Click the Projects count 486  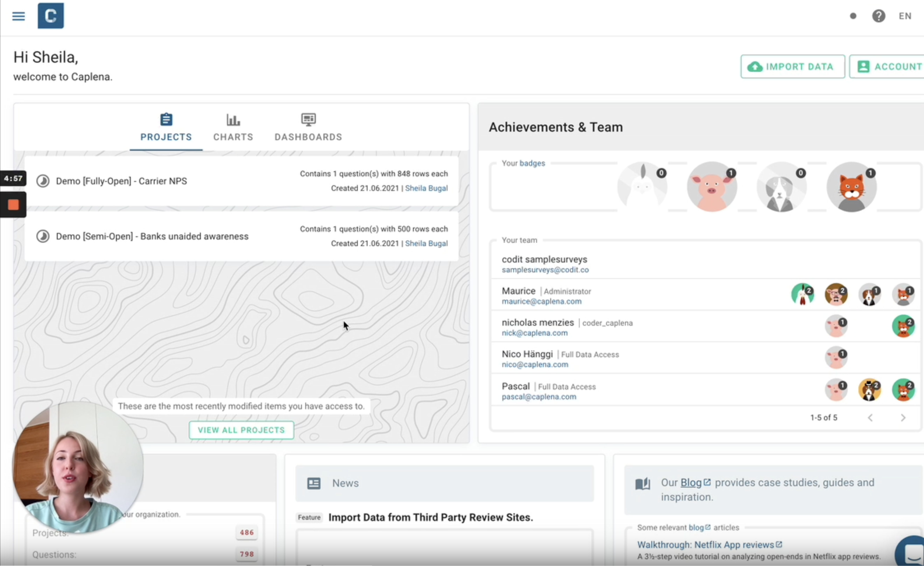point(247,533)
